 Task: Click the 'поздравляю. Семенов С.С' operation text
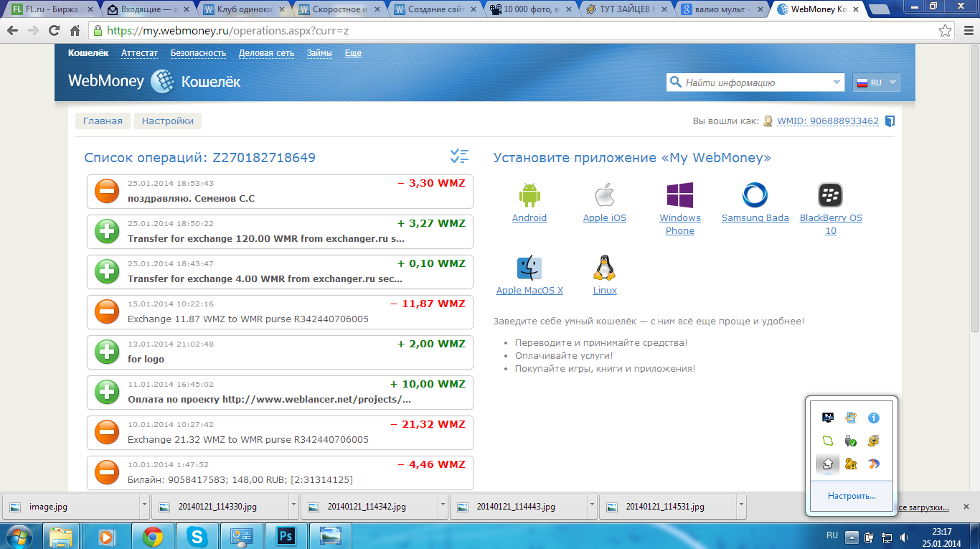coord(191,198)
